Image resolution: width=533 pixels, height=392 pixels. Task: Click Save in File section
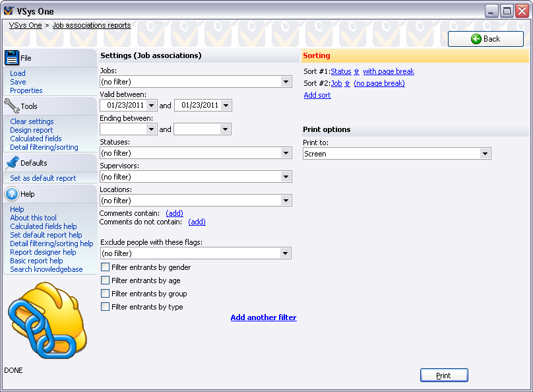click(x=18, y=82)
